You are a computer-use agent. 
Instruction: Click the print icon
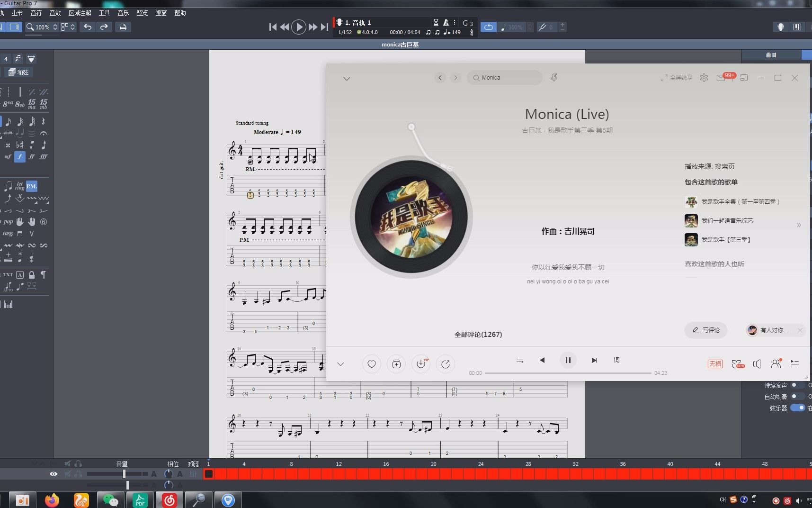[x=123, y=27]
